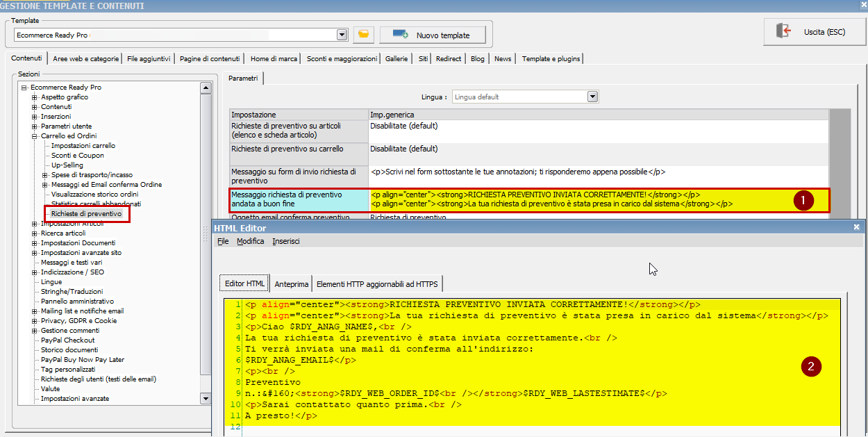The image size is (868, 437).
Task: Select Messaggi e testi vari item
Action: pos(72,263)
